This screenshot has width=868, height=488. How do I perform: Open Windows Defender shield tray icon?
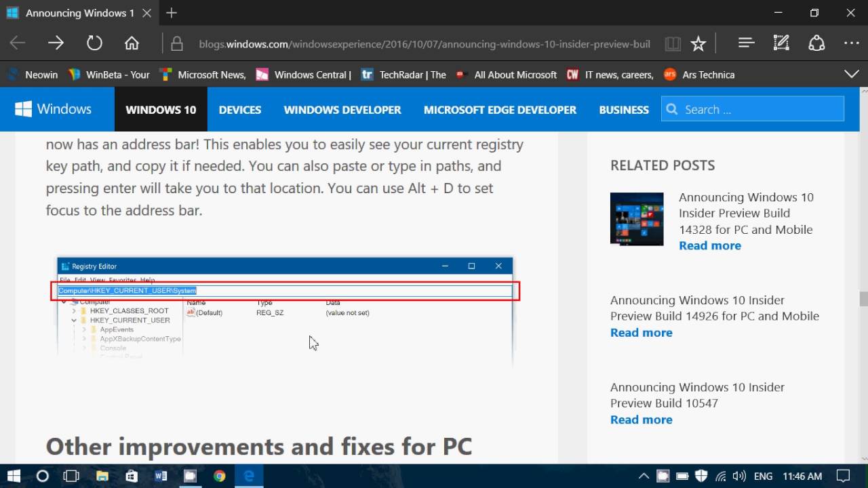(x=701, y=476)
